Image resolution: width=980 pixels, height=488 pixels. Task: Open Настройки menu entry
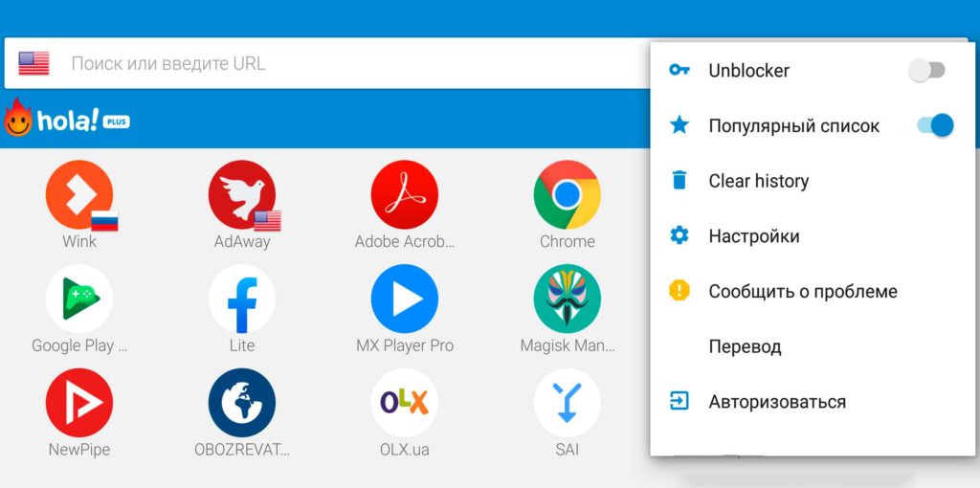(x=813, y=235)
